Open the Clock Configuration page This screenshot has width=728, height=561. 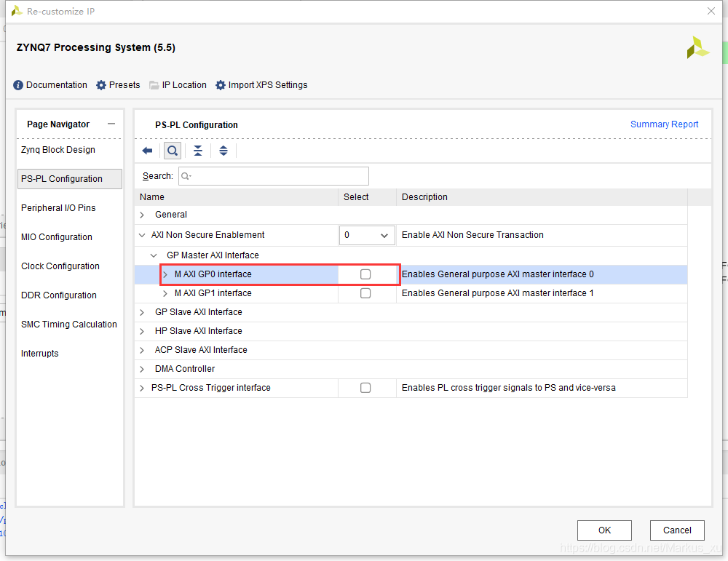pyautogui.click(x=60, y=266)
